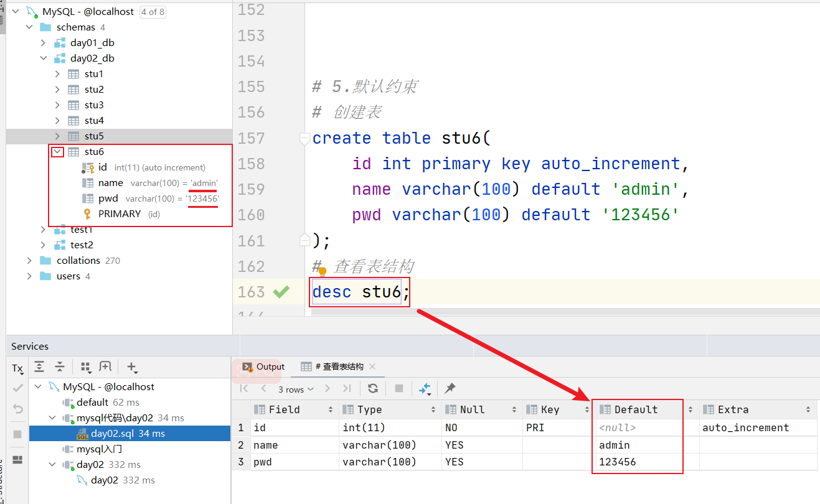Expand the collations folder

(x=29, y=260)
